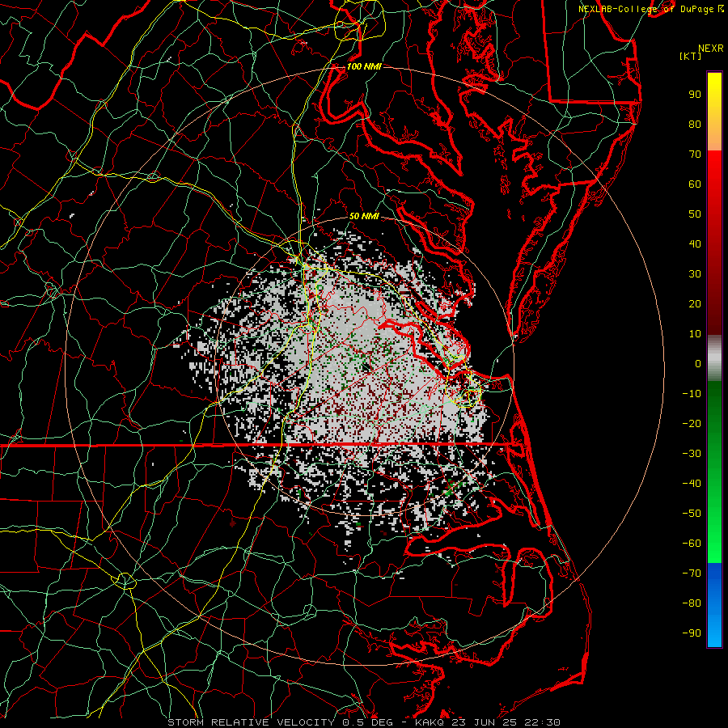The width and height of the screenshot is (728, 728).
Task: Click the -70 knots scale label
Action: 692,574
